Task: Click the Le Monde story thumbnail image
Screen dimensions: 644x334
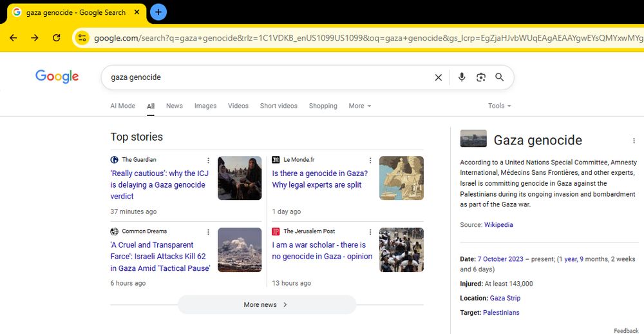Action: click(401, 178)
